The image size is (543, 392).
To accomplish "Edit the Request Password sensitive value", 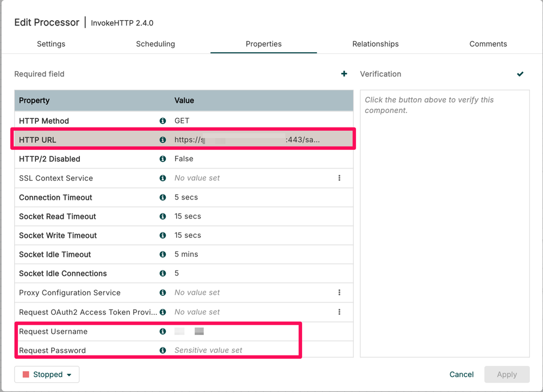I will click(208, 350).
